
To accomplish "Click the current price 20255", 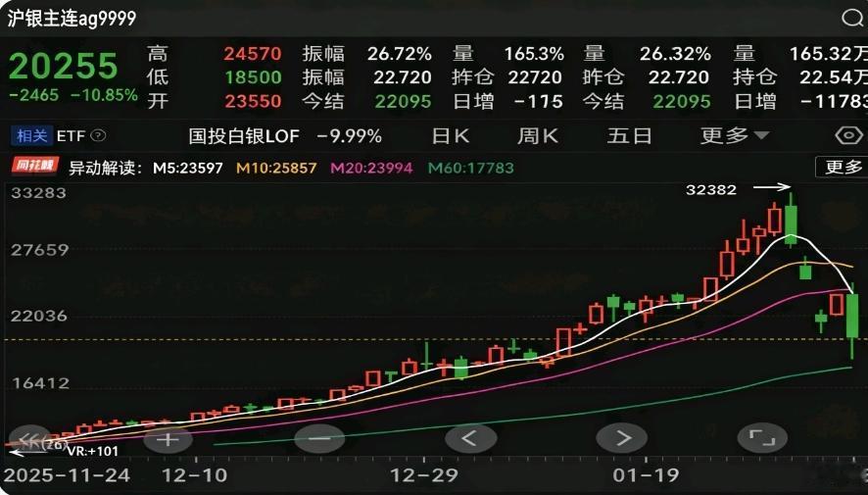I will pyautogui.click(x=63, y=67).
